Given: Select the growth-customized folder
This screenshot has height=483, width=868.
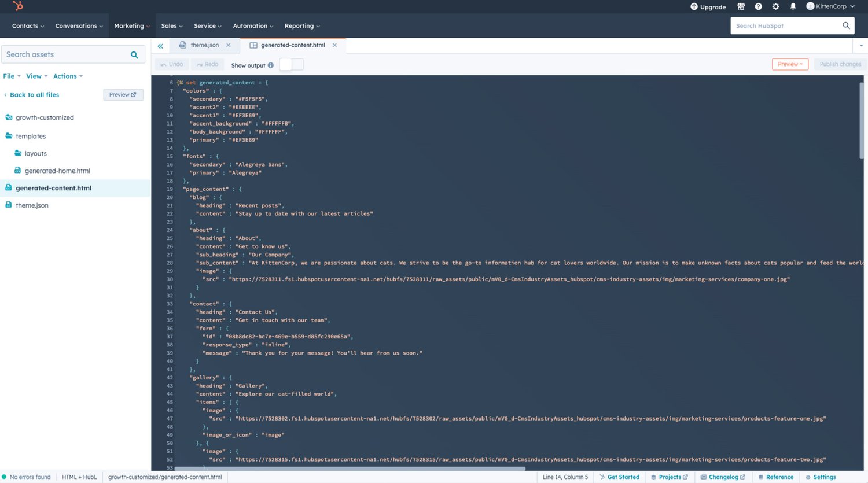Looking at the screenshot, I should click(45, 117).
